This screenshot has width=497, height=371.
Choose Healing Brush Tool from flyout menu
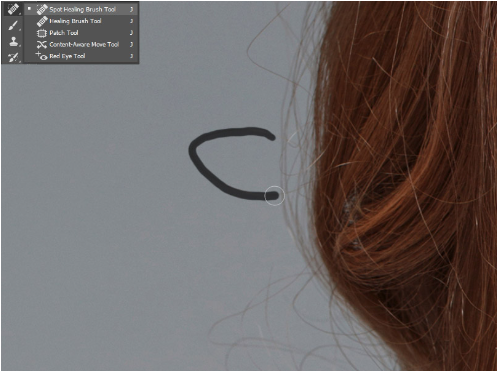point(82,21)
